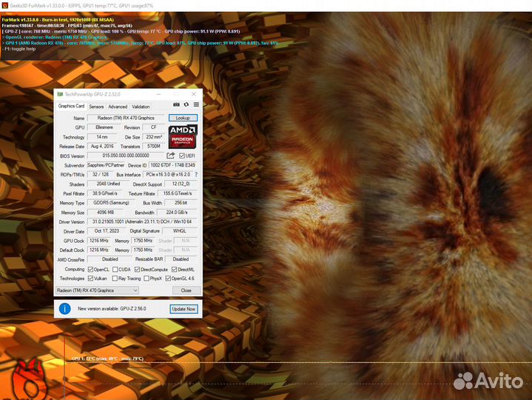Click the BIOS export share icon

170,156
